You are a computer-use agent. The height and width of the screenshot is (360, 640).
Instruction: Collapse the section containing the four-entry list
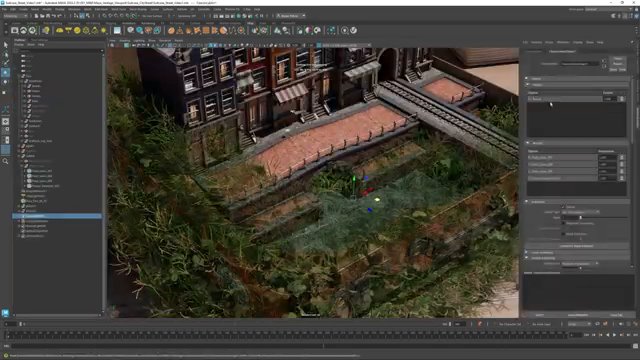coord(527,143)
